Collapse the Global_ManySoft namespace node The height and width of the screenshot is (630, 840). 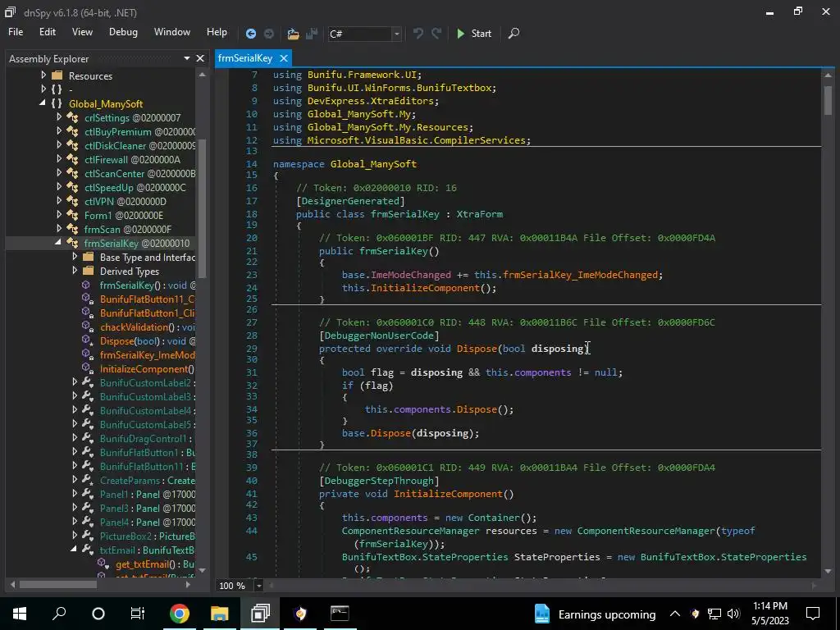coord(43,103)
